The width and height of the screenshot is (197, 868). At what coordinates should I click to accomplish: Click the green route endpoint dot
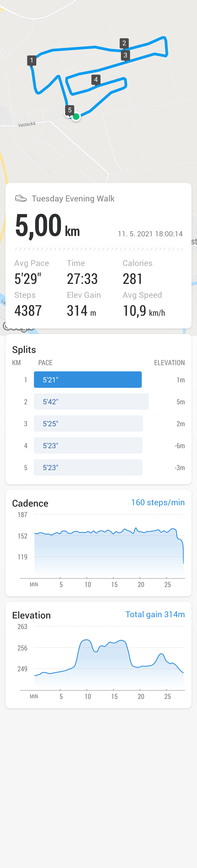(76, 117)
